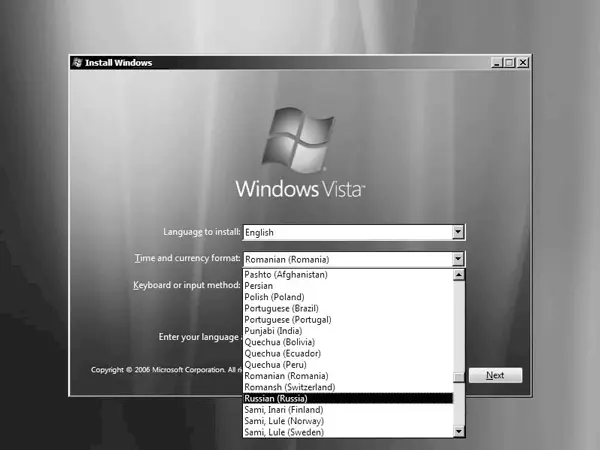
Task: Select Romanian (Romania) in the dropdown list
Action: (x=348, y=376)
